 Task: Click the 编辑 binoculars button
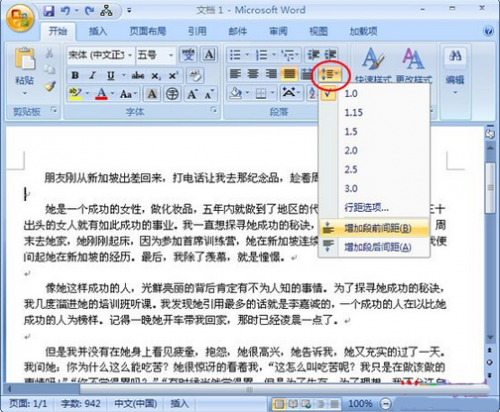click(455, 71)
